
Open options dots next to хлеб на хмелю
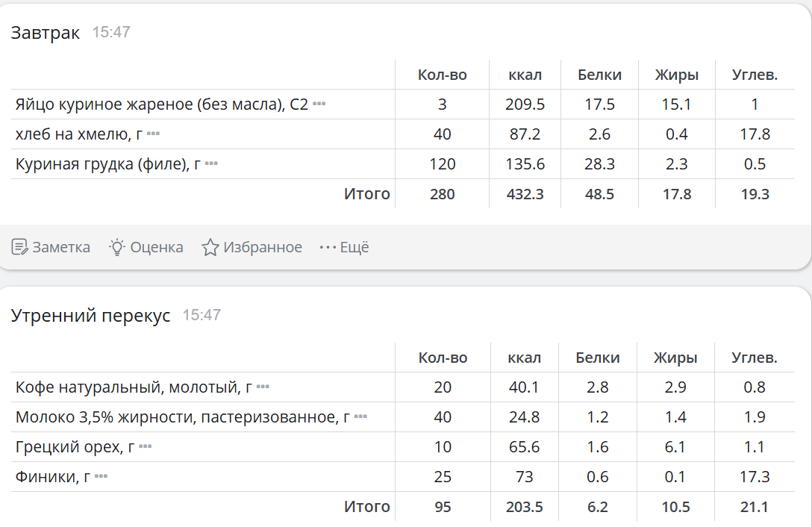point(153,134)
